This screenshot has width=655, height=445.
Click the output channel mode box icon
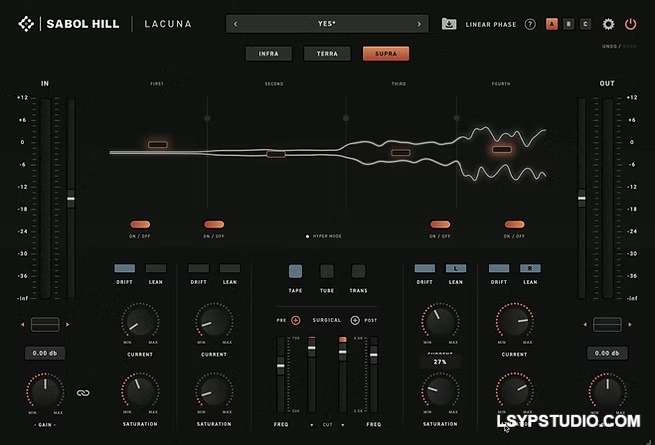607,325
